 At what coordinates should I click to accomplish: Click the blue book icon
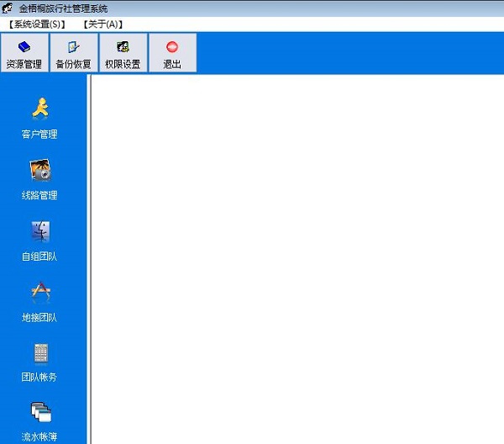tap(24, 47)
